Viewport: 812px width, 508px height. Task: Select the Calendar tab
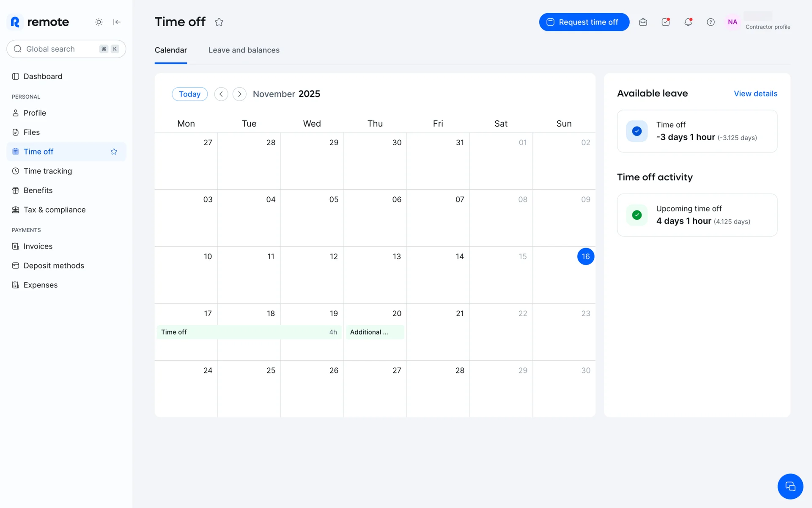tap(170, 50)
